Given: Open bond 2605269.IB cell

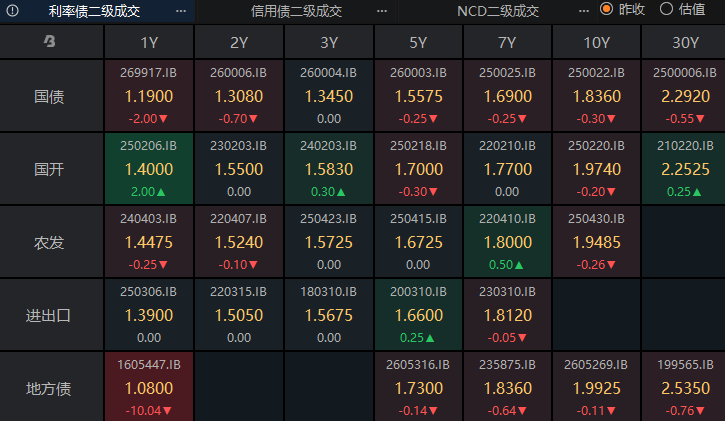Looking at the screenshot, I should (596, 387).
